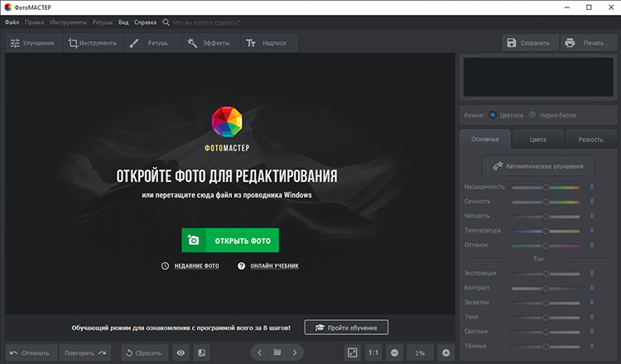
Task: Select the Черно-белое radio button
Action: pos(532,115)
